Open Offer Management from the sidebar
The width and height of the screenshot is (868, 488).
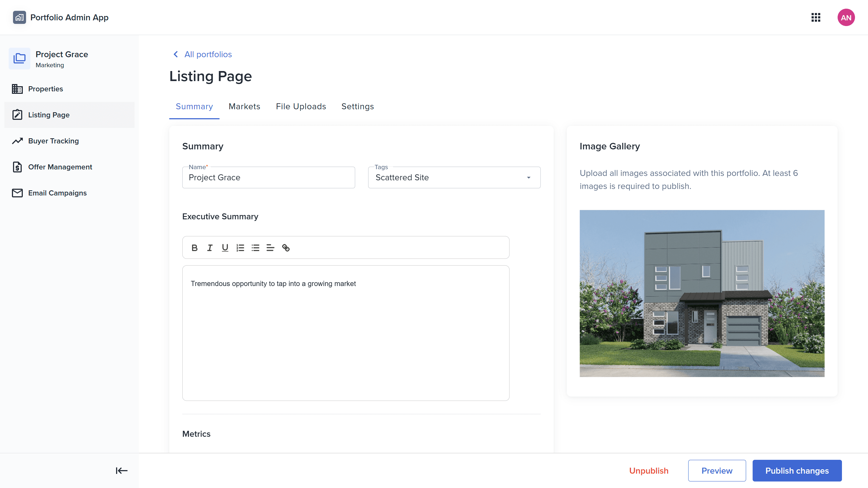tap(60, 167)
